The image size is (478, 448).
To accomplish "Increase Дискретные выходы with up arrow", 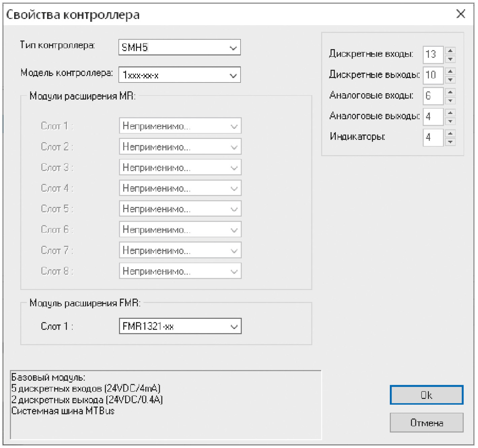I will pyautogui.click(x=450, y=71).
